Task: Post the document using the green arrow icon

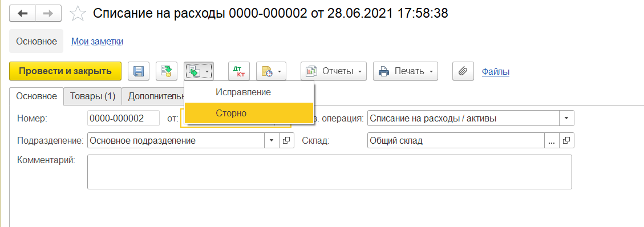Action: [167, 71]
